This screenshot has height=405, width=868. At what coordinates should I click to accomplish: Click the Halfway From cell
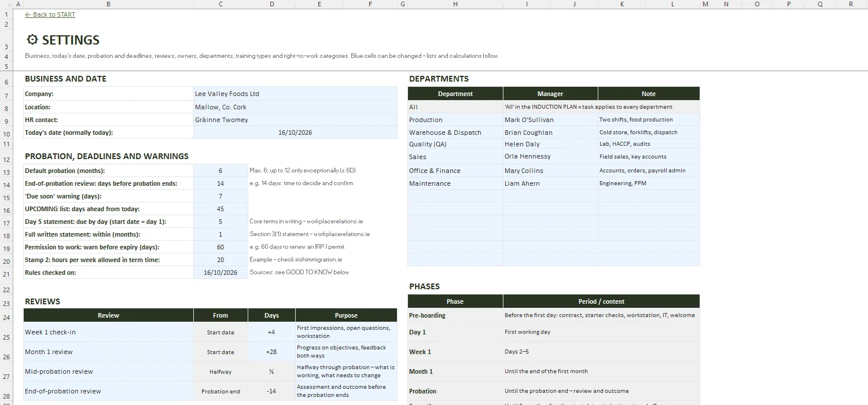point(220,371)
